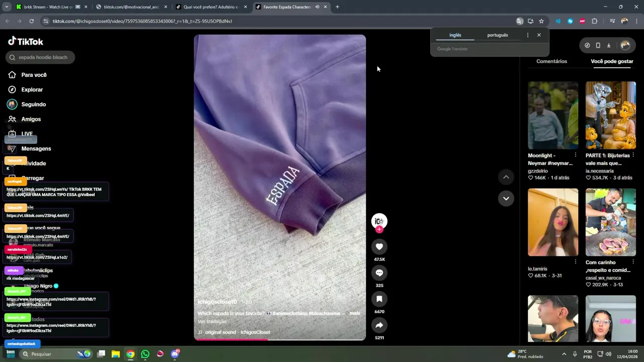
Task: Open the TikTok coins icon in top pill
Action: click(x=587, y=45)
